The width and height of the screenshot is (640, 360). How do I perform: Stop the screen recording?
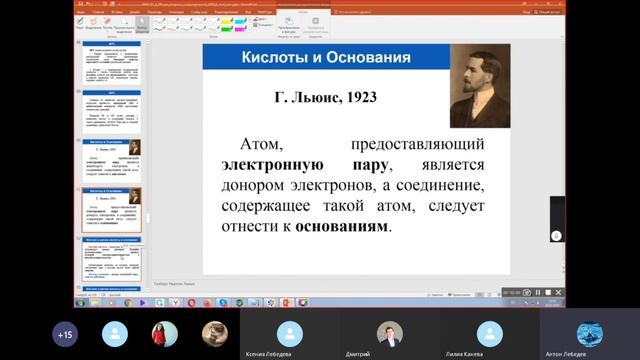coord(548,292)
